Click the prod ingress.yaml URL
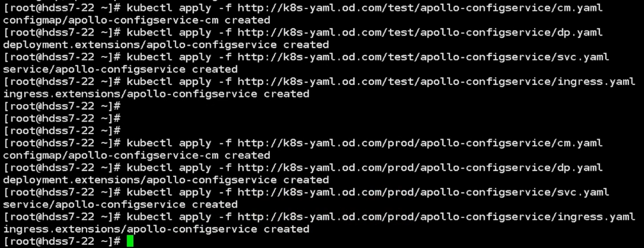644x248 pixels. pos(436,217)
